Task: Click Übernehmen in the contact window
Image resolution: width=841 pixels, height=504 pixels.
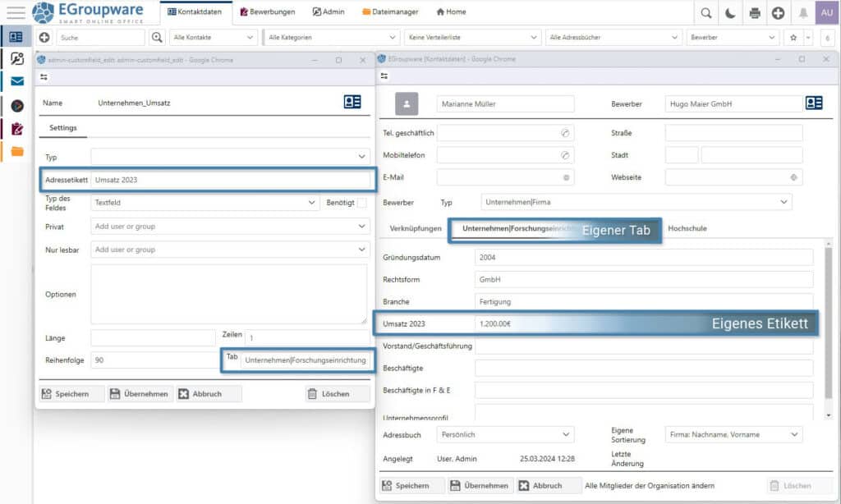Action: pyautogui.click(x=481, y=485)
